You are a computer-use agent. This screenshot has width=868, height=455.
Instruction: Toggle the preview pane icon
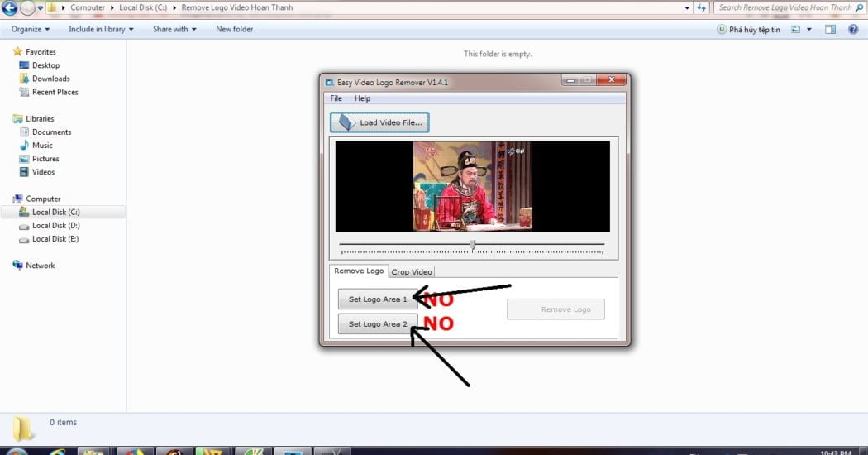click(x=830, y=30)
